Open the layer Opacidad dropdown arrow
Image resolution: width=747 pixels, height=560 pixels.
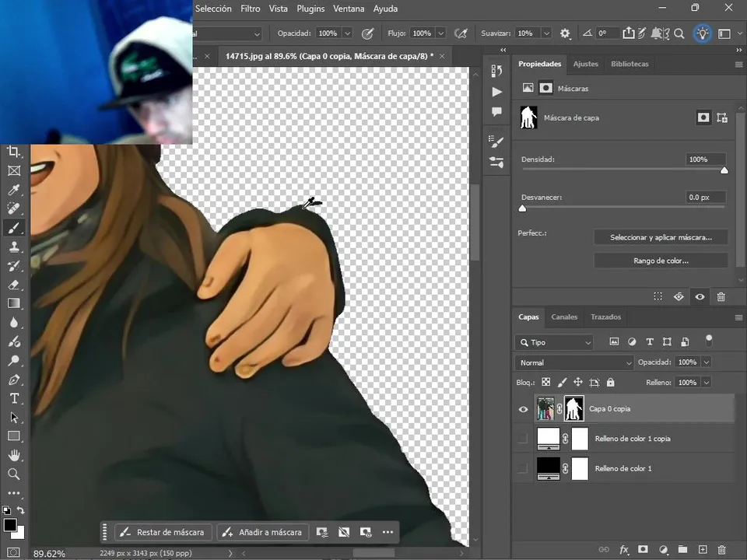click(707, 362)
